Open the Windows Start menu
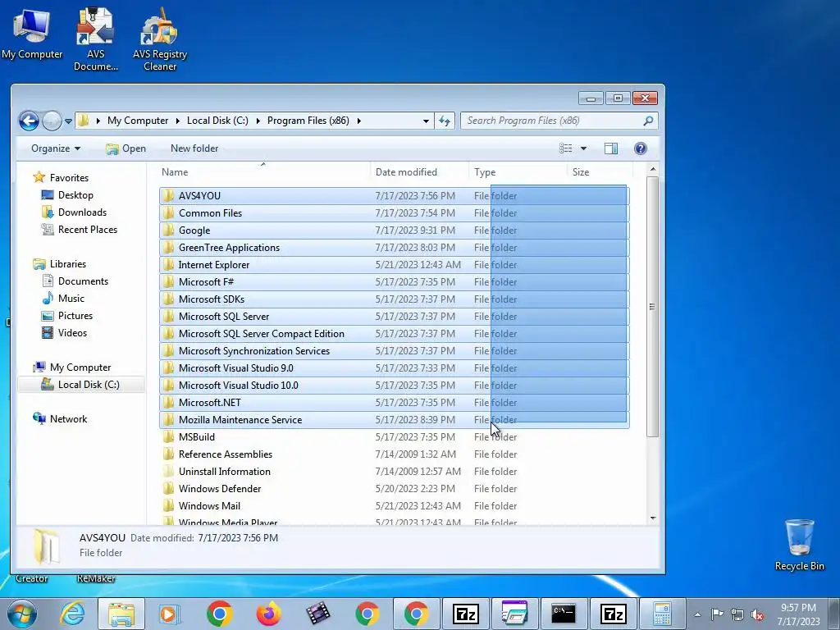The height and width of the screenshot is (630, 840). coord(22,614)
